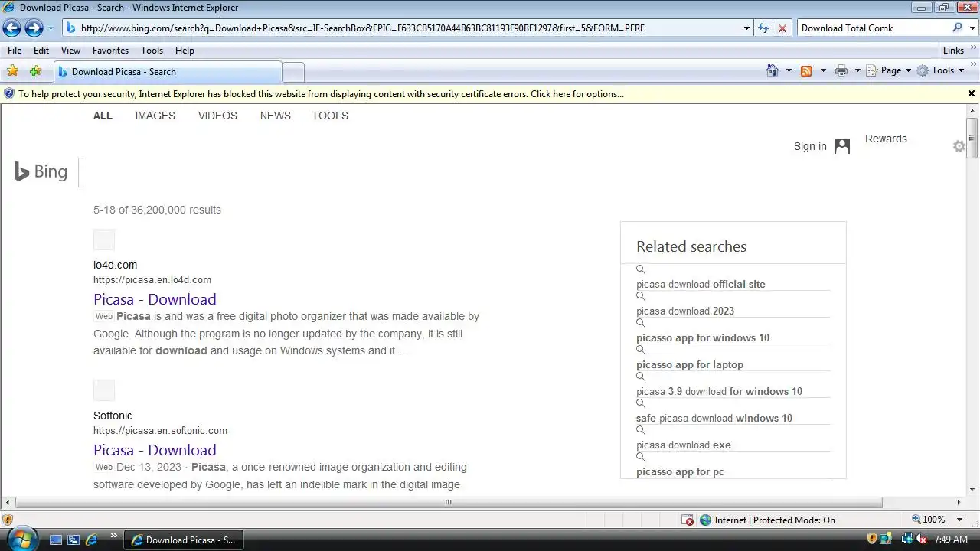Viewport: 980px width, 551px height.
Task: Click the security information bar message
Action: (x=321, y=94)
